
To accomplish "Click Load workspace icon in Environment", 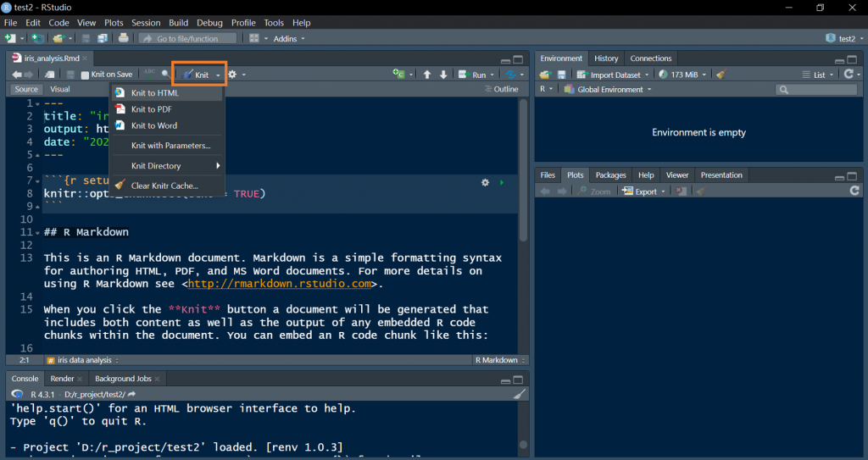I will [x=545, y=75].
